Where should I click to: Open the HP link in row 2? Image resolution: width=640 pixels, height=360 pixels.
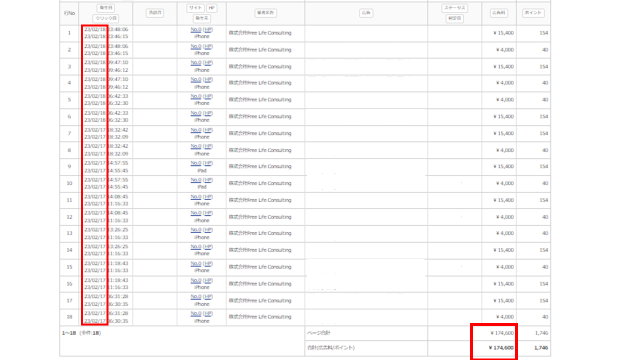click(x=208, y=46)
